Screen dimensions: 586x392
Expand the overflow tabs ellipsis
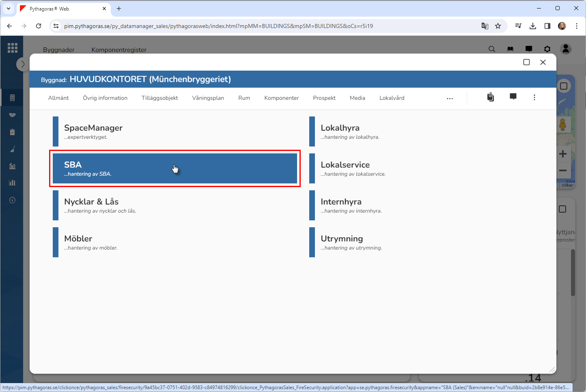pos(450,98)
